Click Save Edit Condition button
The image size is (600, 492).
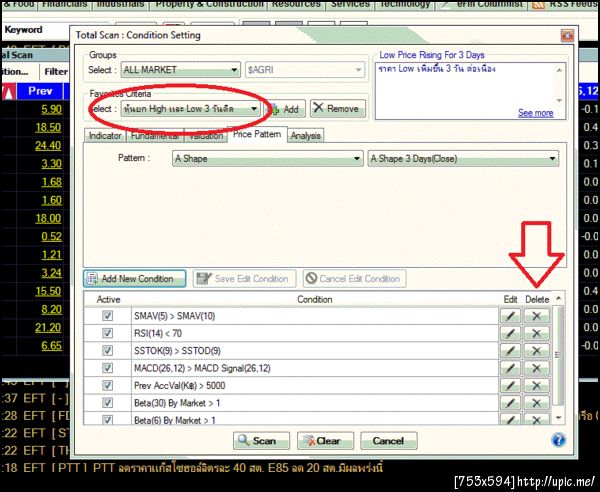(245, 279)
